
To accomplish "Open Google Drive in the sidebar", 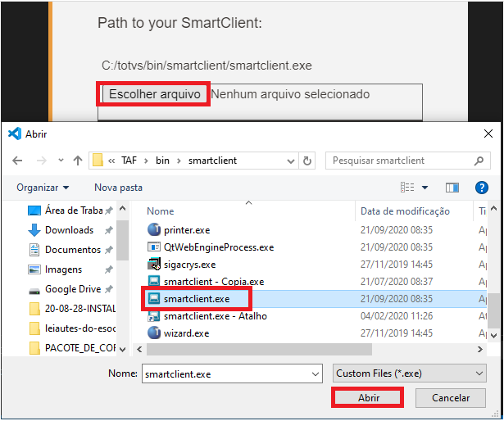I will pos(70,289).
